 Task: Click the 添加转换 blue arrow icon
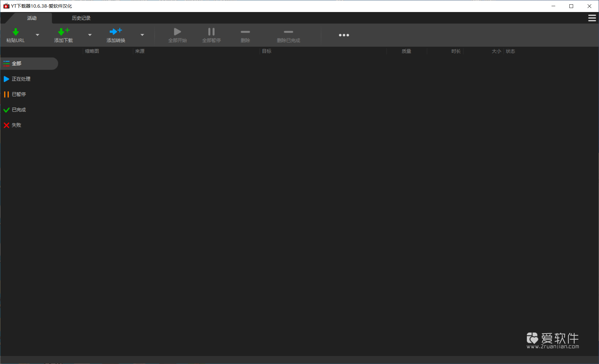click(x=116, y=31)
